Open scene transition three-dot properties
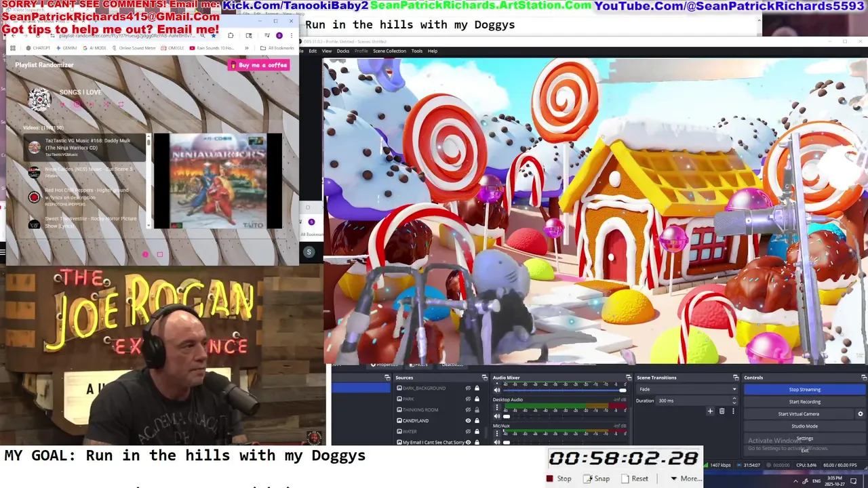 click(733, 411)
